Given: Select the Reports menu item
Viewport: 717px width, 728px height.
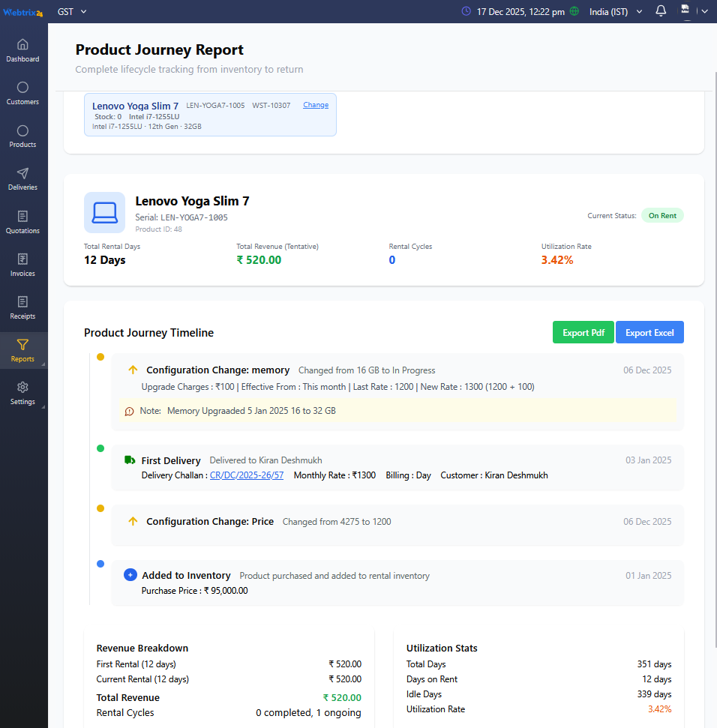Looking at the screenshot, I should point(22,350).
